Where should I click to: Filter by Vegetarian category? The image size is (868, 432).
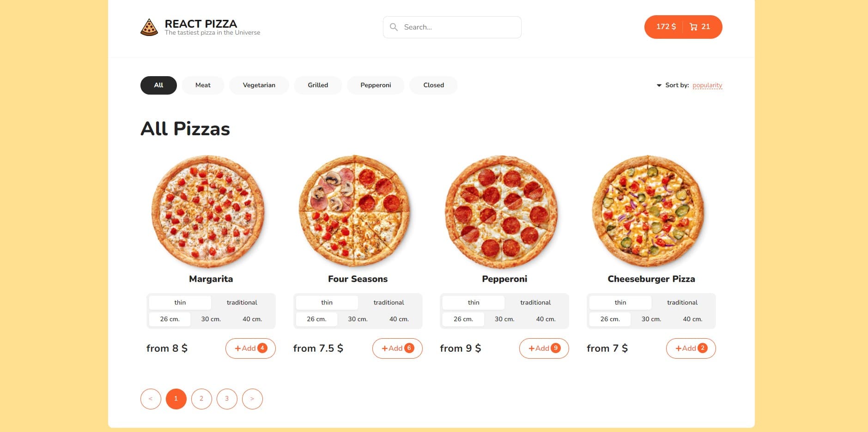click(259, 85)
